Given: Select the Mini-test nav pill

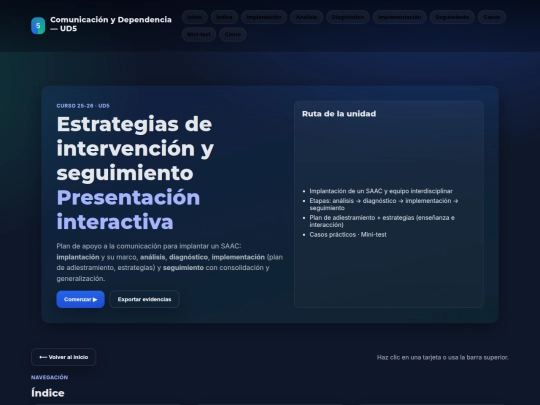Looking at the screenshot, I should [199, 34].
